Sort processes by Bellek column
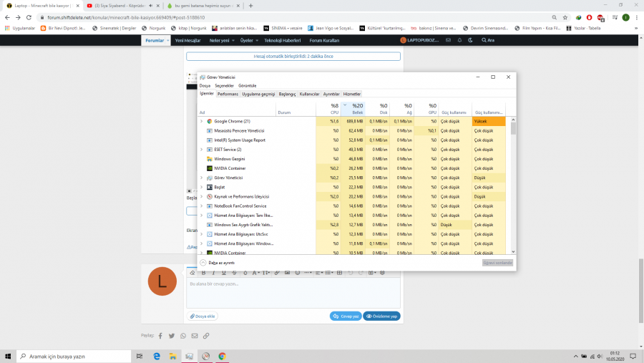This screenshot has width=644, height=363. click(353, 109)
